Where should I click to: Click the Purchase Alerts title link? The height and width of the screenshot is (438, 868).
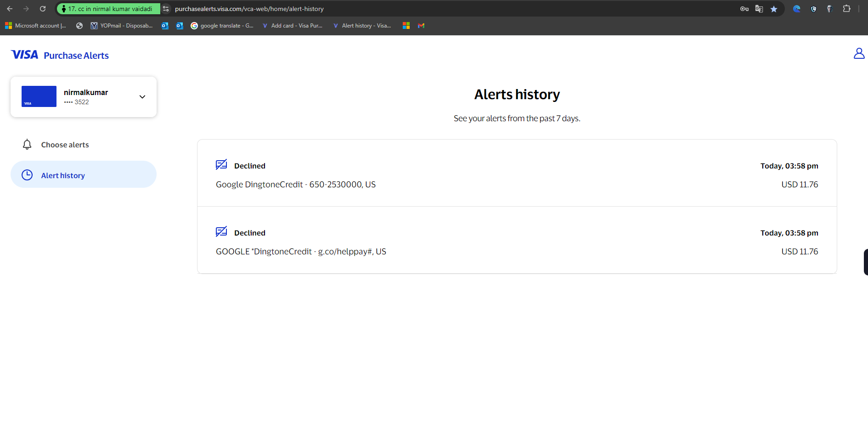[x=76, y=56]
